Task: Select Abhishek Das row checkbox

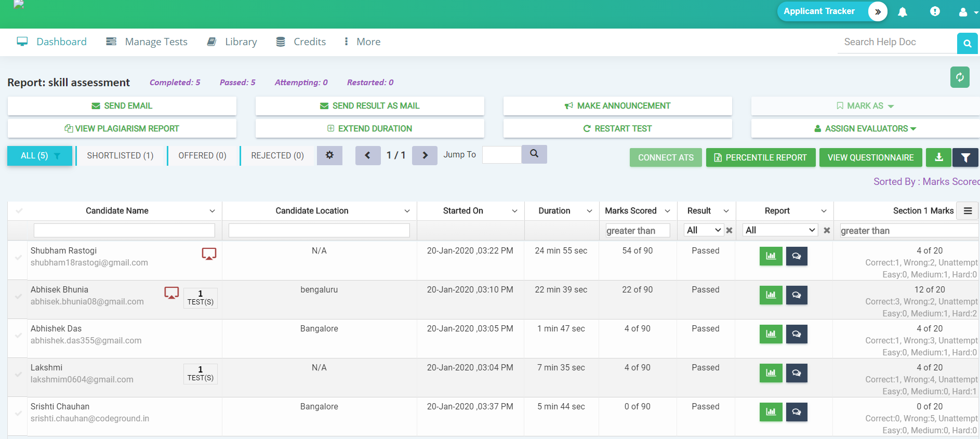Action: [18, 336]
